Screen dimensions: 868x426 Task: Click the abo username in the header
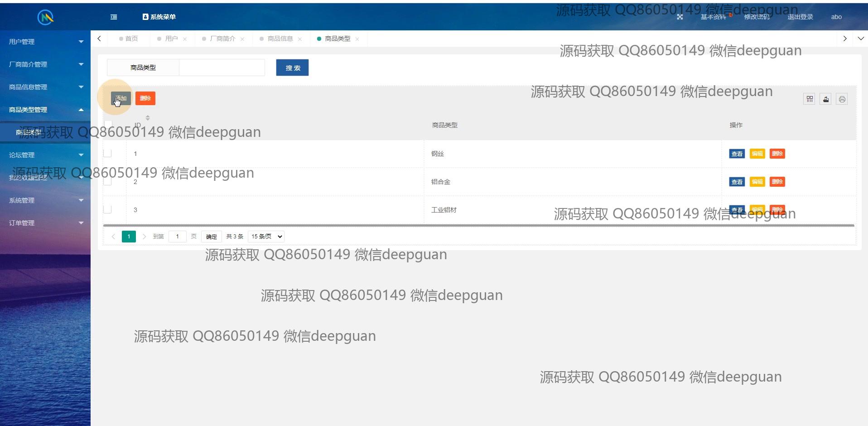point(836,17)
